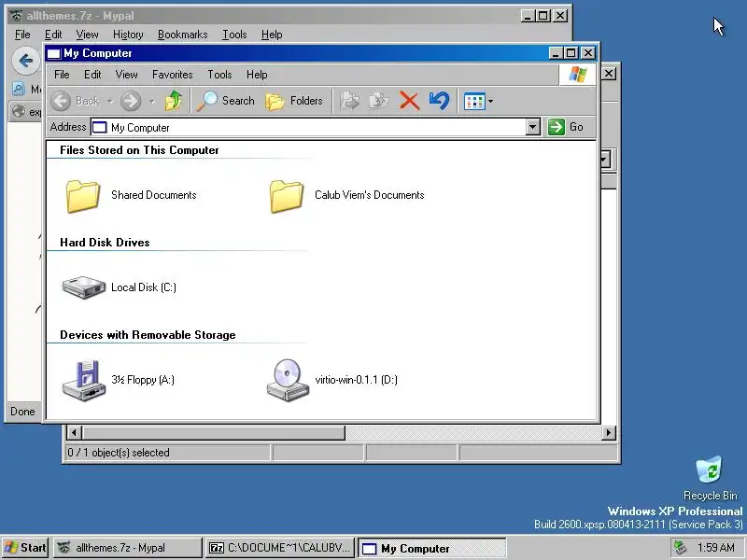
Task: Click the Move To toolbar icon
Action: [350, 101]
